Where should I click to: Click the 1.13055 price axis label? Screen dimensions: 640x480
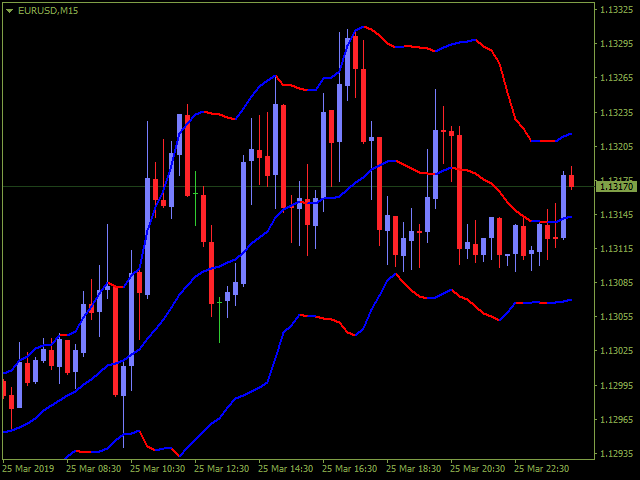[x=616, y=317]
